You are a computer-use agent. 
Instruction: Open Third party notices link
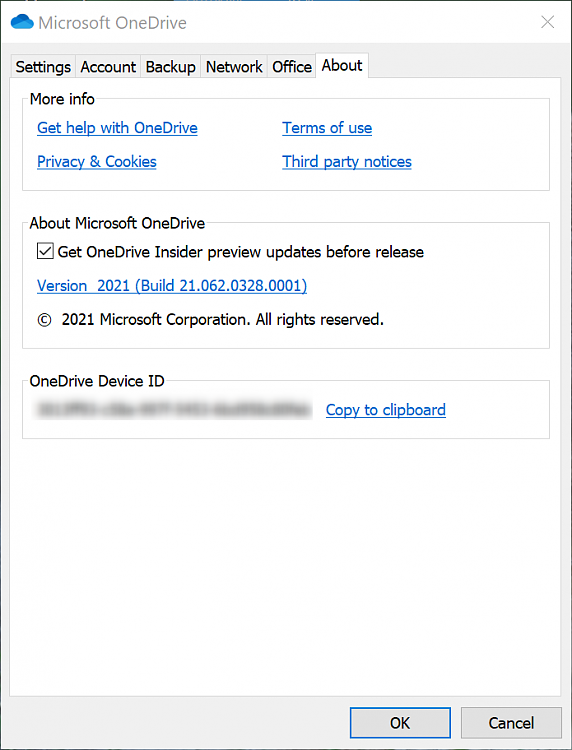coord(347,162)
